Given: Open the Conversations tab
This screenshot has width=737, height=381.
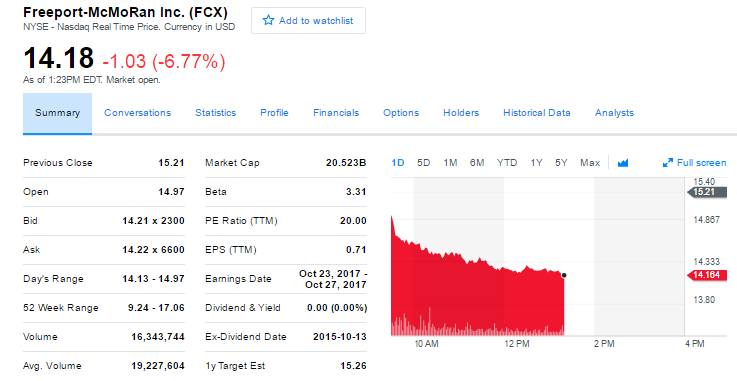Looking at the screenshot, I should (138, 113).
